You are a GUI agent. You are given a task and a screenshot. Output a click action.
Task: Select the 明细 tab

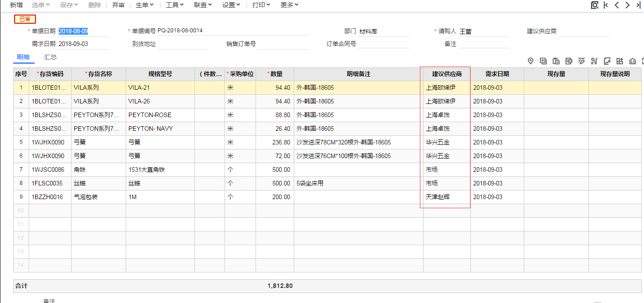pyautogui.click(x=23, y=57)
